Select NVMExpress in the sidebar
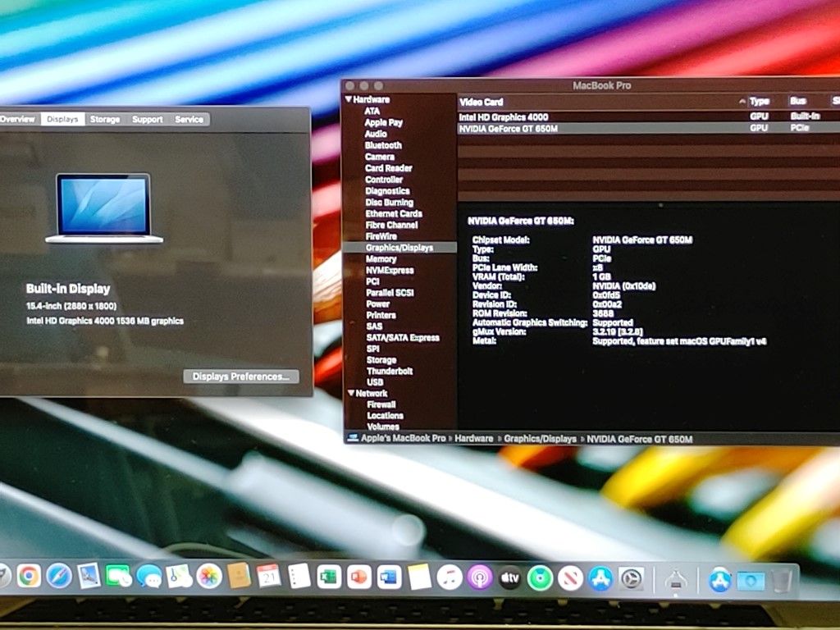 click(390, 270)
